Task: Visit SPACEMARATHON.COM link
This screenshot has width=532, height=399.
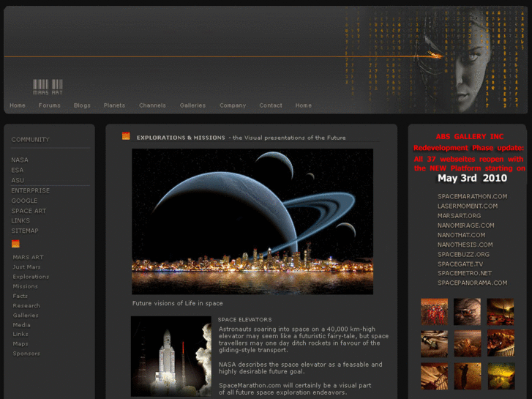Action: [472, 197]
